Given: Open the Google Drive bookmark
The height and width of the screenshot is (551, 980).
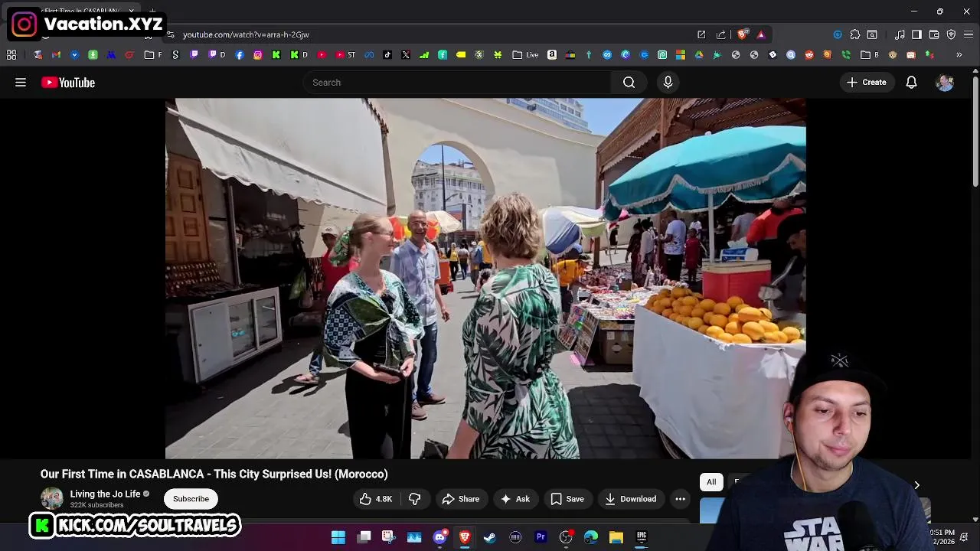Looking at the screenshot, I should point(698,55).
